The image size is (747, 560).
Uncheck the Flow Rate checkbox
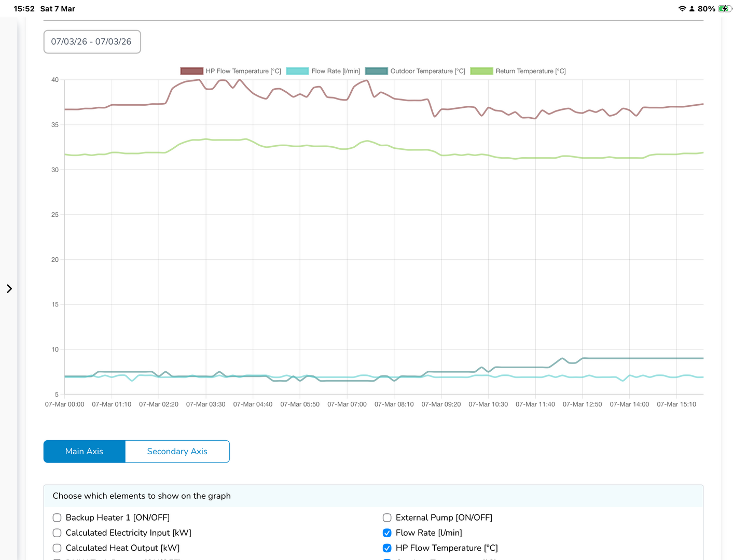coord(387,533)
